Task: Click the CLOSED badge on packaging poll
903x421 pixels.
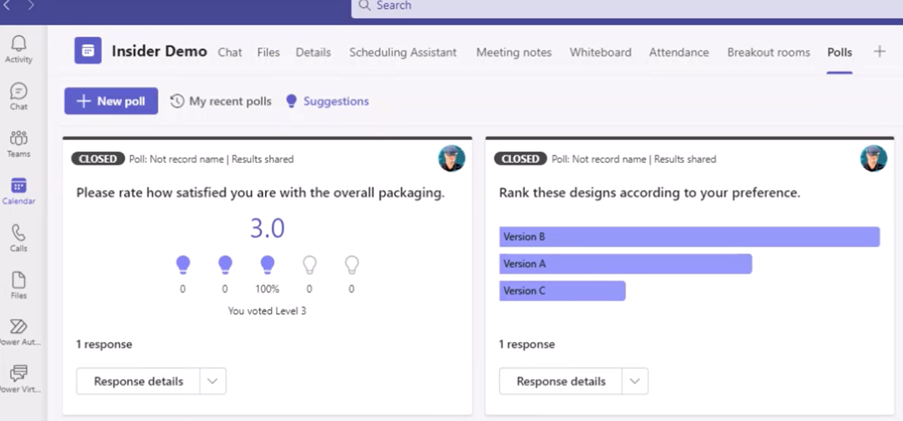Action: pyautogui.click(x=98, y=159)
